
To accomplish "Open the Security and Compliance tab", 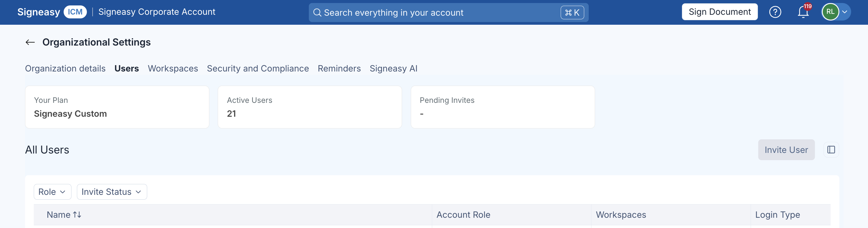I will (258, 68).
